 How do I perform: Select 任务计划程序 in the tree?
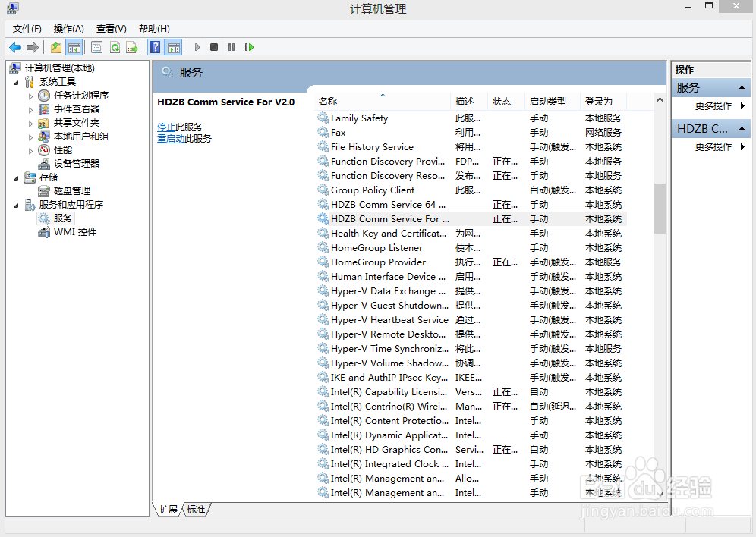pos(81,96)
